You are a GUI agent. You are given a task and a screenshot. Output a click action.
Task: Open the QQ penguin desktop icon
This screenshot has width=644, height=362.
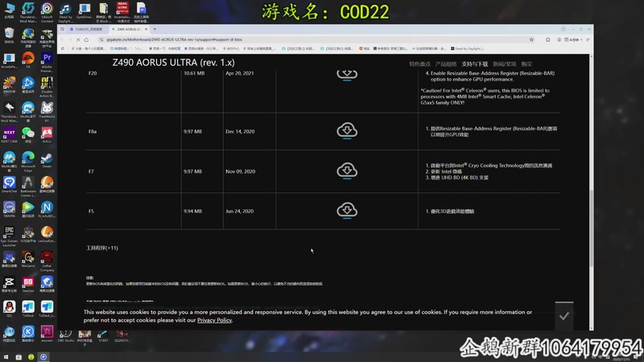(x=9, y=309)
